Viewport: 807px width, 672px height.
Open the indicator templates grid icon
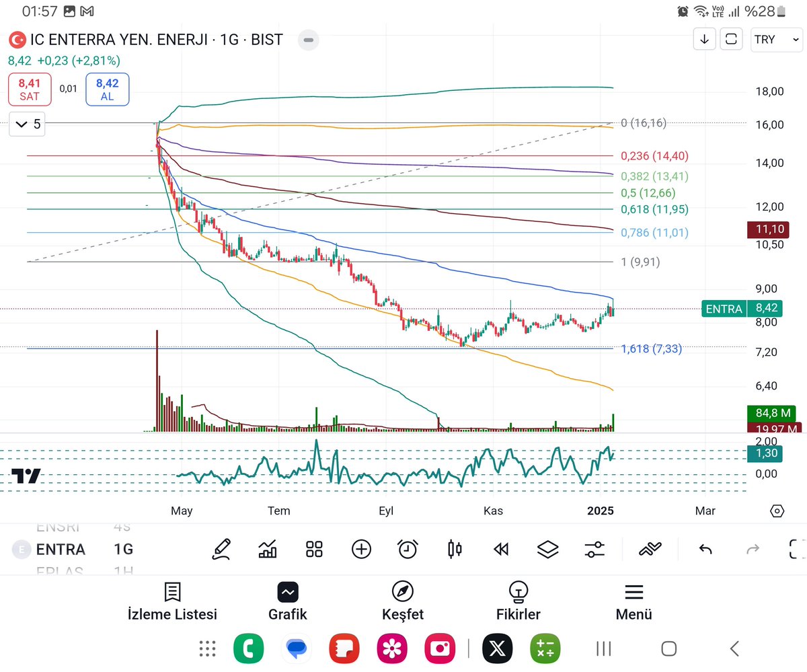(313, 549)
